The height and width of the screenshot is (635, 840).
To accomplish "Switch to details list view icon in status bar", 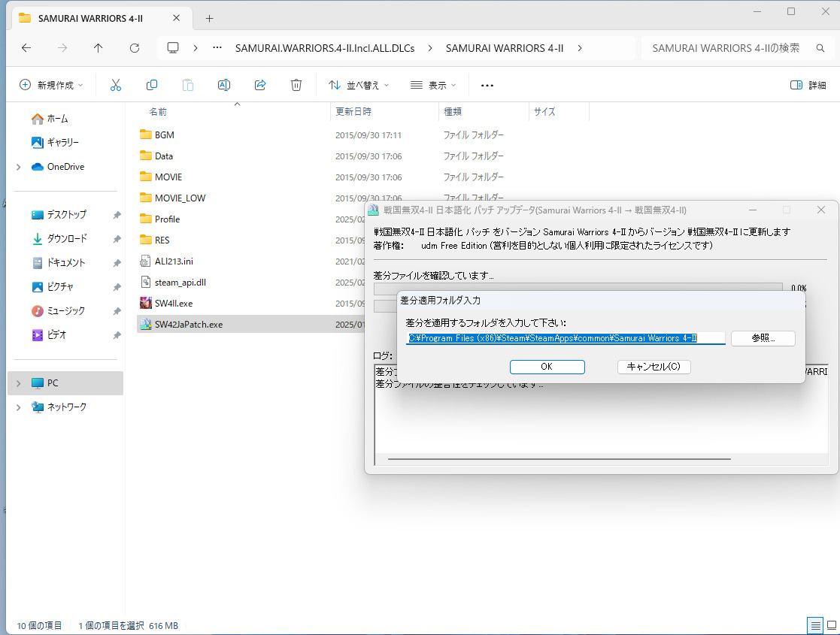I will 815,625.
